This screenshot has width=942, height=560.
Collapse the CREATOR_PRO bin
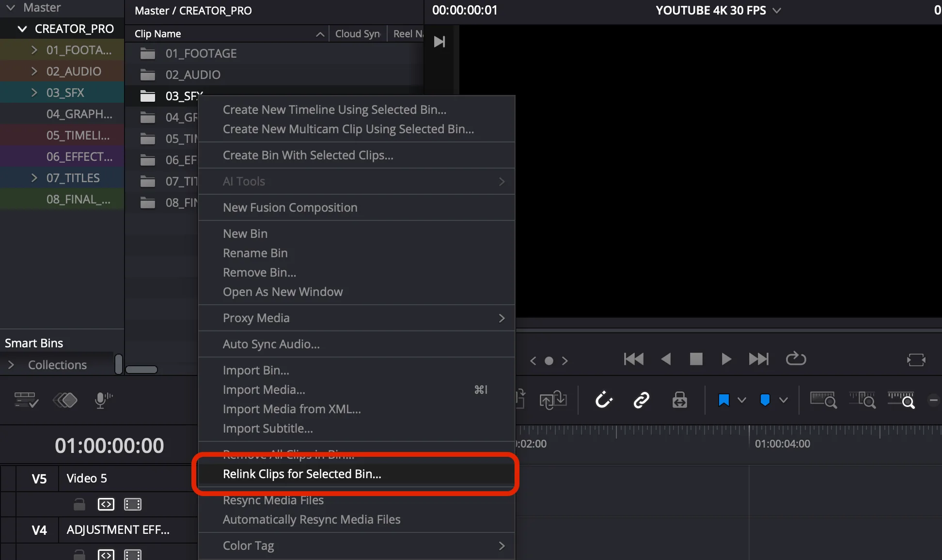click(x=22, y=29)
